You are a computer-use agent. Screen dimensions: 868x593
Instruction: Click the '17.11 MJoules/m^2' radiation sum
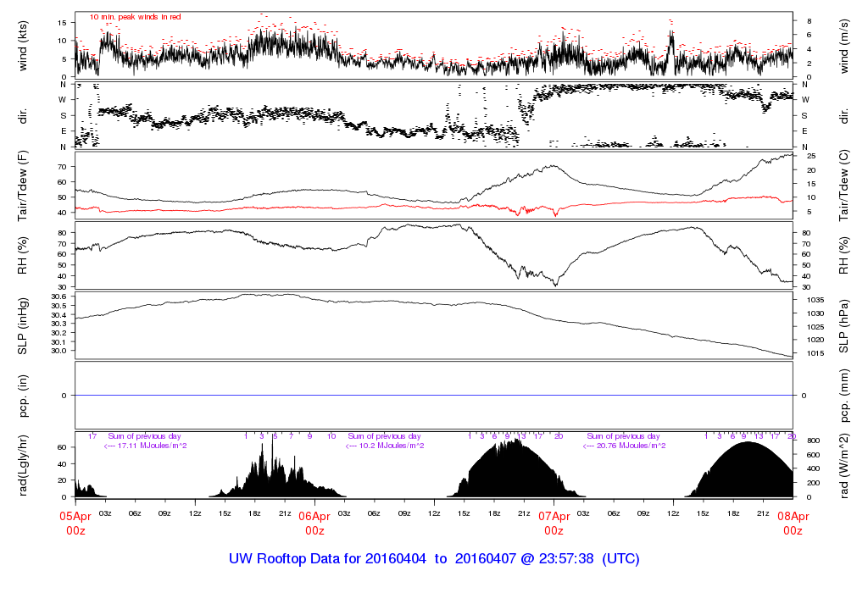pos(152,446)
